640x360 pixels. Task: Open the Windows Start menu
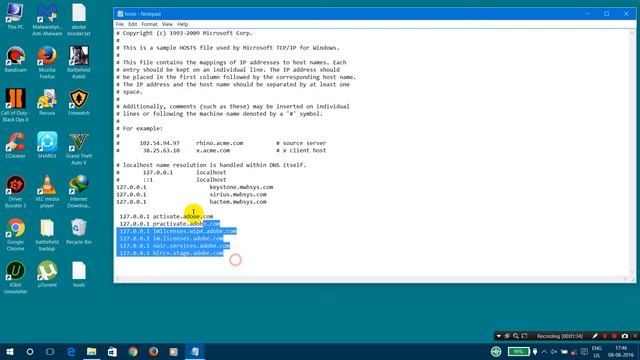tap(10, 351)
